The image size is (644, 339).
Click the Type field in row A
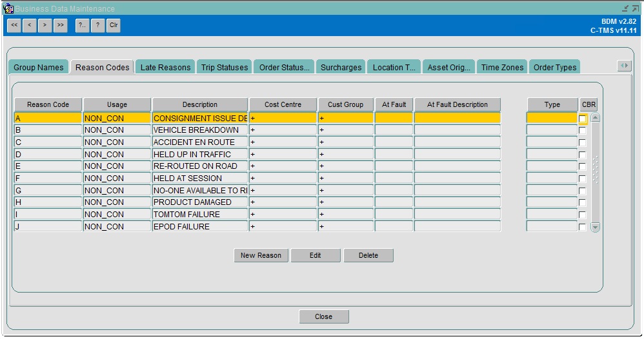point(552,118)
